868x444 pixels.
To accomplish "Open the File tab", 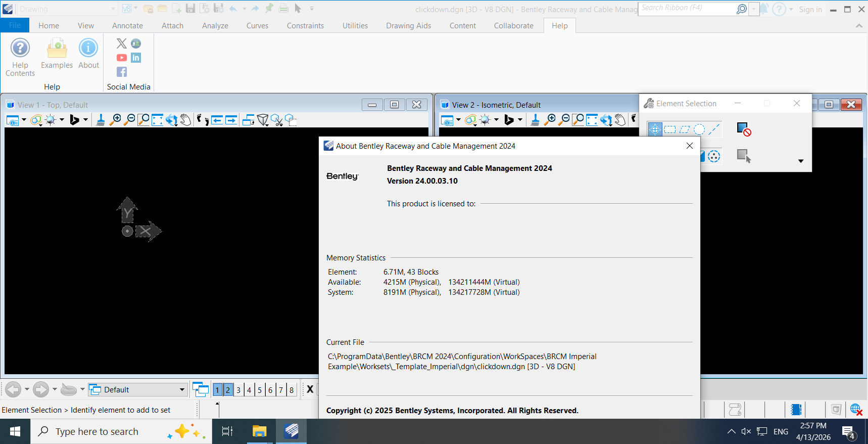I will pos(15,25).
